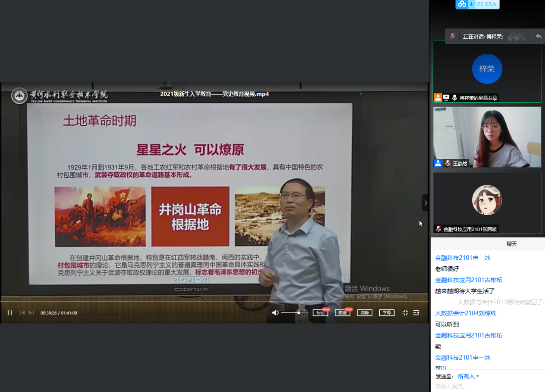Select the 聊天 chat panel header
Image resolution: width=545 pixels, height=392 pixels.
click(x=511, y=244)
